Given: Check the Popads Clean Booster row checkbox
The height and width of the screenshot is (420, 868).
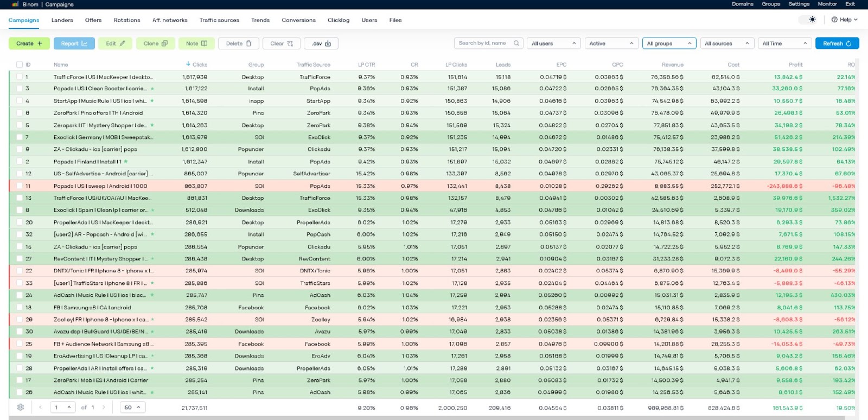Looking at the screenshot, I should [20, 88].
